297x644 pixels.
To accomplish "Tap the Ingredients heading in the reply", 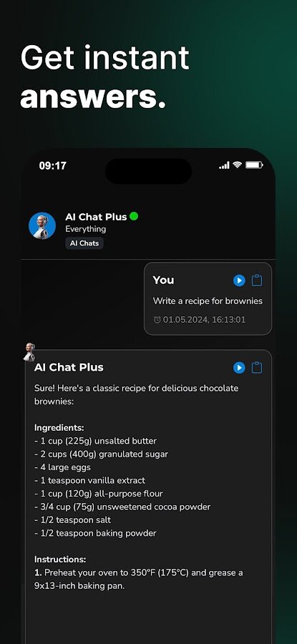I will click(x=59, y=428).
